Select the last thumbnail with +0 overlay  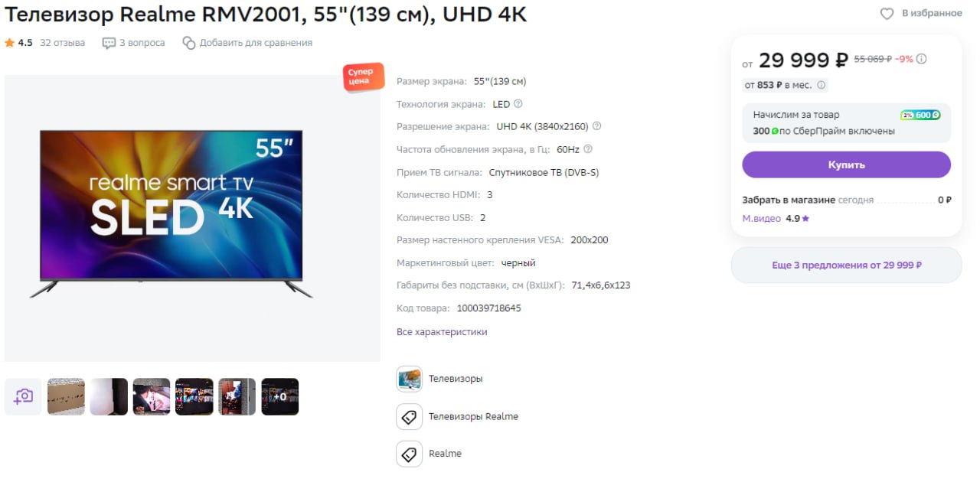280,396
